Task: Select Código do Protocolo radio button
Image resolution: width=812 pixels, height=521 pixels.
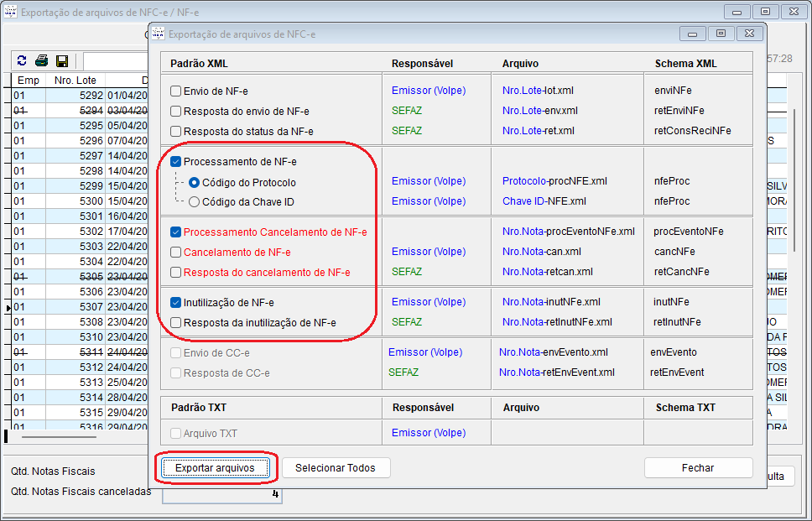Action: 195,182
